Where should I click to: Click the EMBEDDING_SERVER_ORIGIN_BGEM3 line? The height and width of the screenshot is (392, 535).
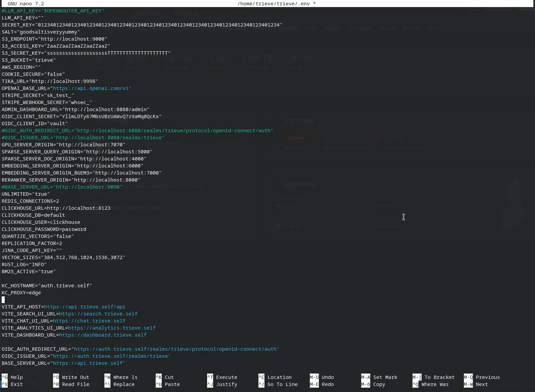click(x=82, y=173)
